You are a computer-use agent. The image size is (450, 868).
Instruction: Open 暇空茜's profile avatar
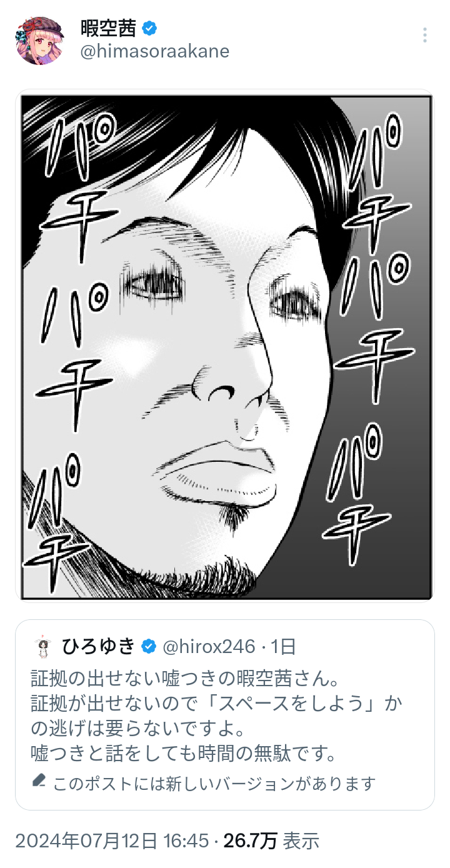(40, 41)
